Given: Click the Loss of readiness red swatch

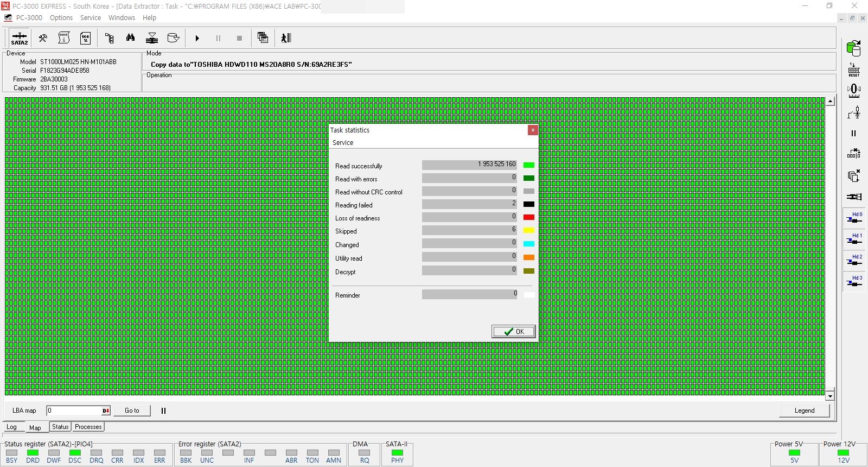Looking at the screenshot, I should (x=529, y=217).
